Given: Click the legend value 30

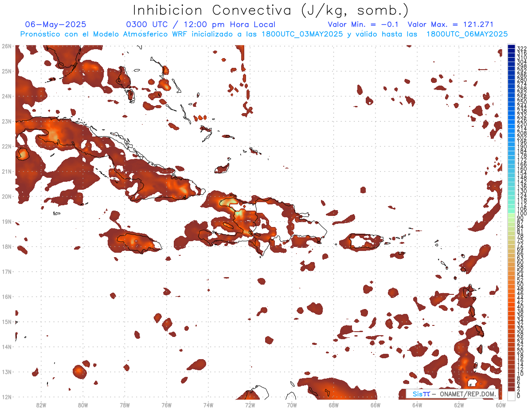Looking at the screenshot, I should 520,329.
